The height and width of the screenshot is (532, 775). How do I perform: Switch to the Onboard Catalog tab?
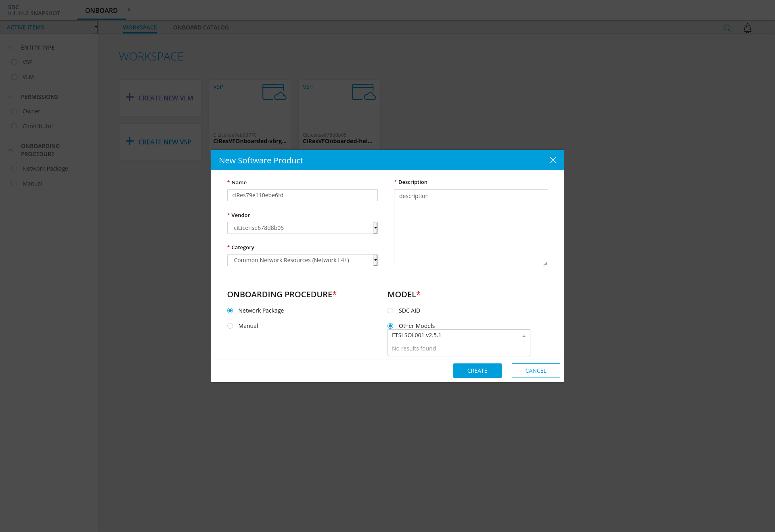(201, 27)
